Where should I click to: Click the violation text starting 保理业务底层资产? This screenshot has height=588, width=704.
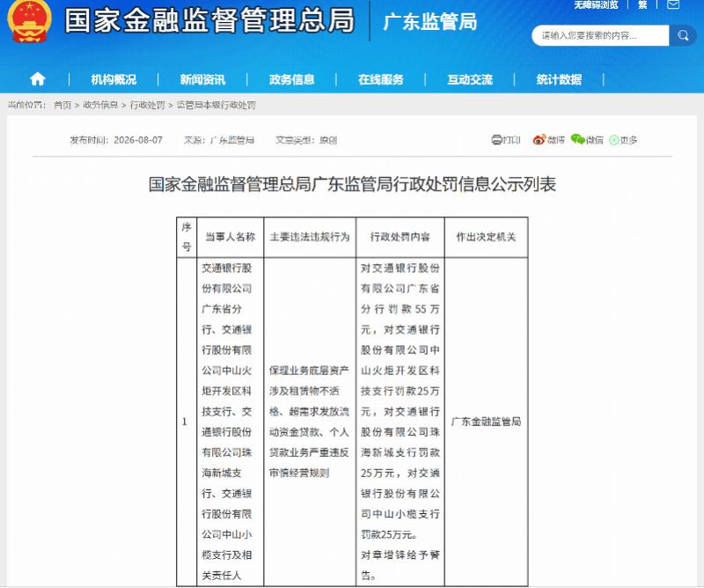[310, 422]
